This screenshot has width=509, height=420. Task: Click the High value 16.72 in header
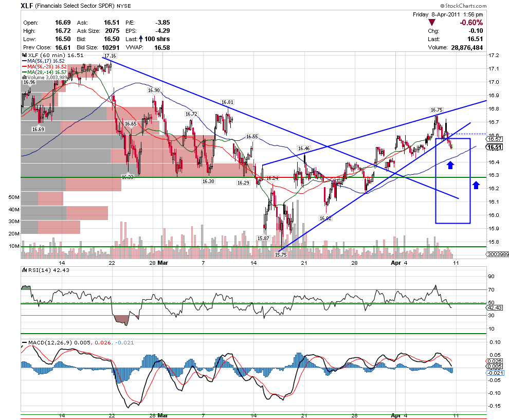coord(63,31)
